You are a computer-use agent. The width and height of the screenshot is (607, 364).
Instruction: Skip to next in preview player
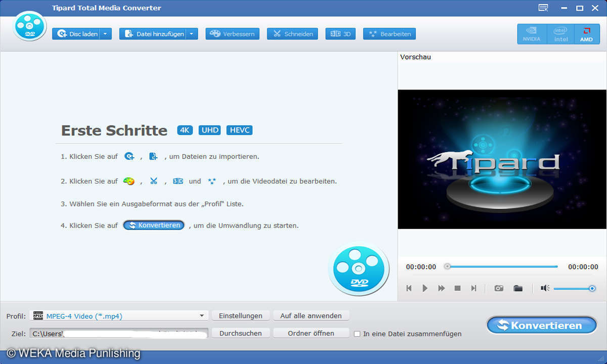473,288
